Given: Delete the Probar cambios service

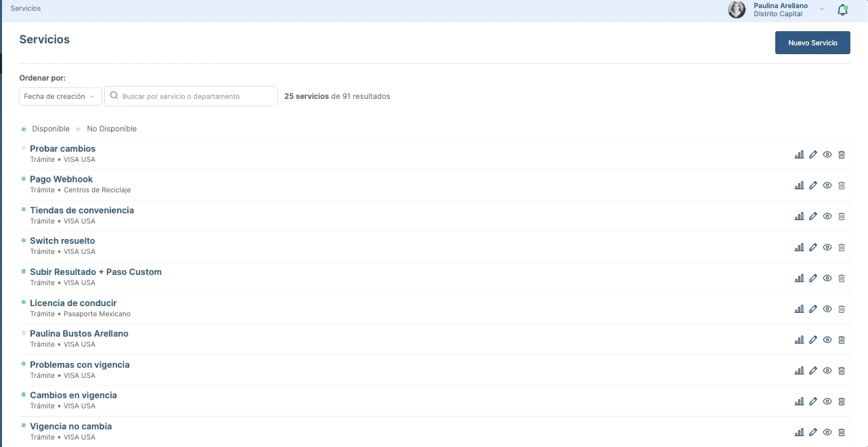Looking at the screenshot, I should coord(842,154).
